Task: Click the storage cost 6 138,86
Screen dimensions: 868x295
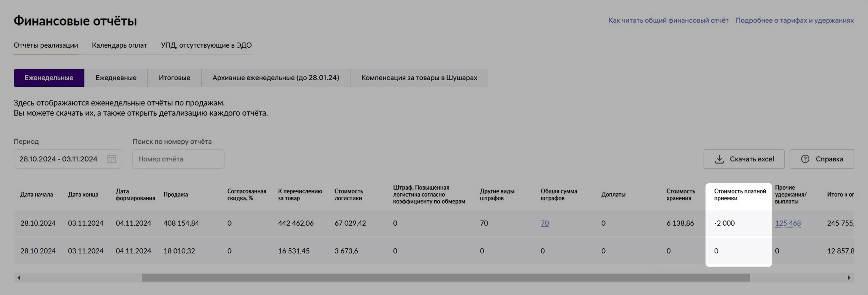Action: click(x=680, y=223)
